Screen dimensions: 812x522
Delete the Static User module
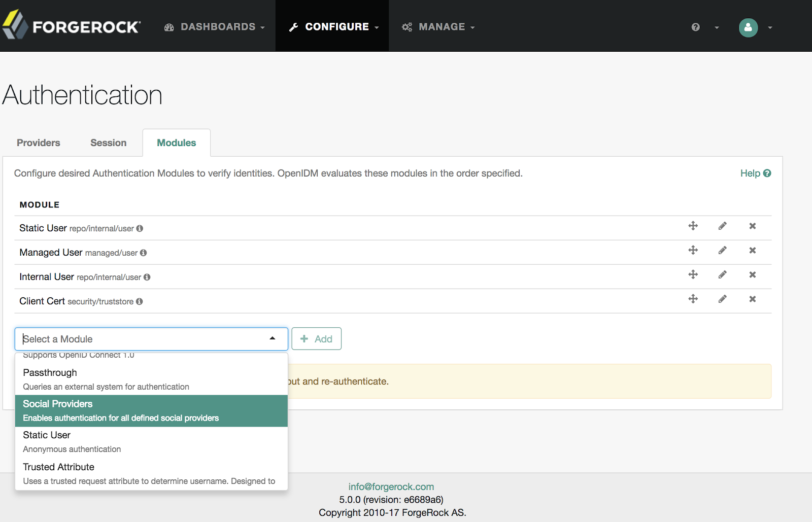click(x=753, y=226)
